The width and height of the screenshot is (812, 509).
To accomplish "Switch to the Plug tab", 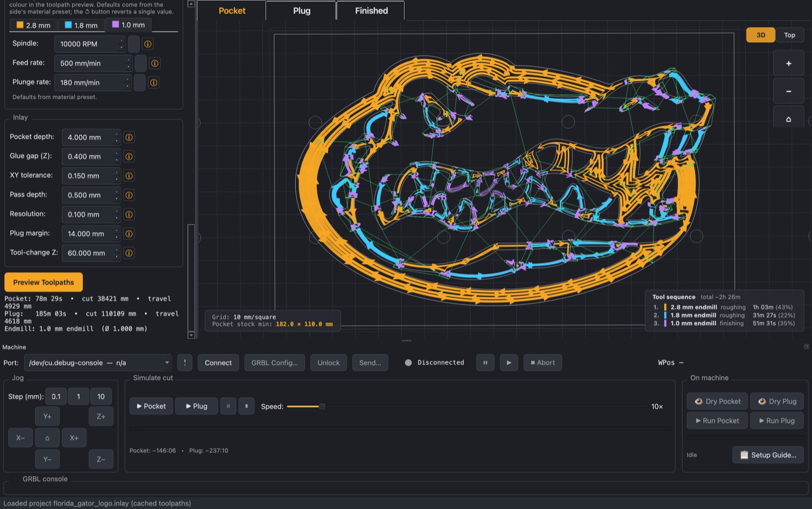I will (302, 11).
